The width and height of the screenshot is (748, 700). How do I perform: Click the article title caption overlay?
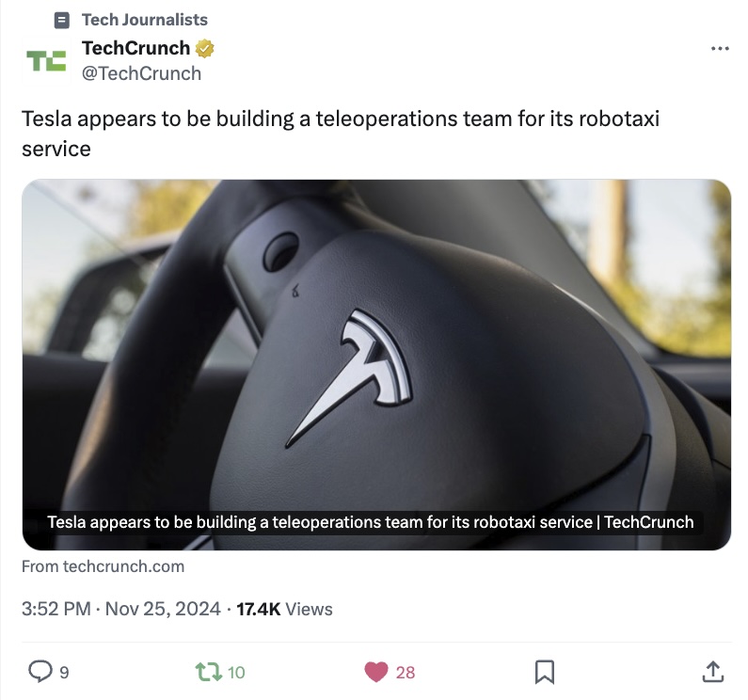pos(370,522)
